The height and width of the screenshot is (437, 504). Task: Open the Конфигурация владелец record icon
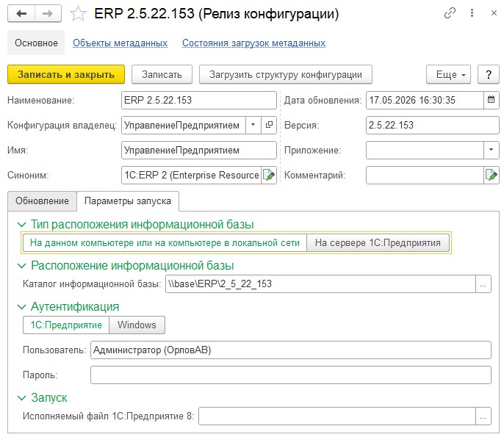(x=269, y=125)
